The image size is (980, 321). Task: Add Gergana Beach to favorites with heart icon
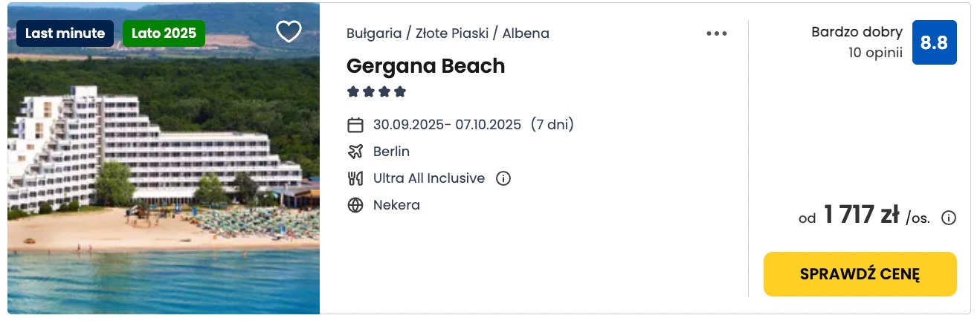tap(288, 31)
